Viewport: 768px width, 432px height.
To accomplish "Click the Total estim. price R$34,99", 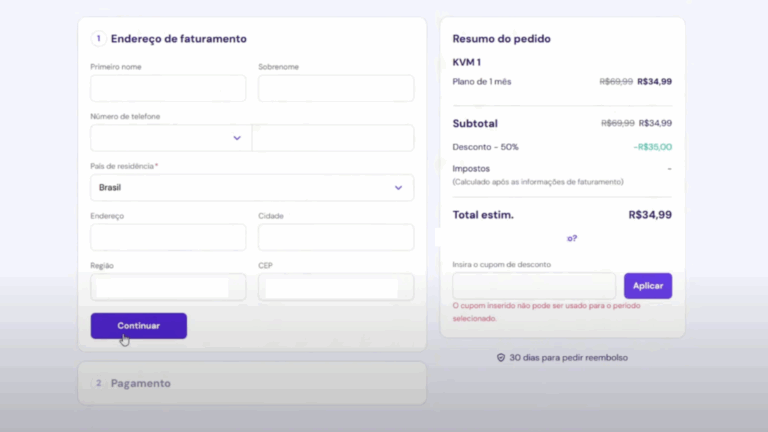I will tap(650, 215).
